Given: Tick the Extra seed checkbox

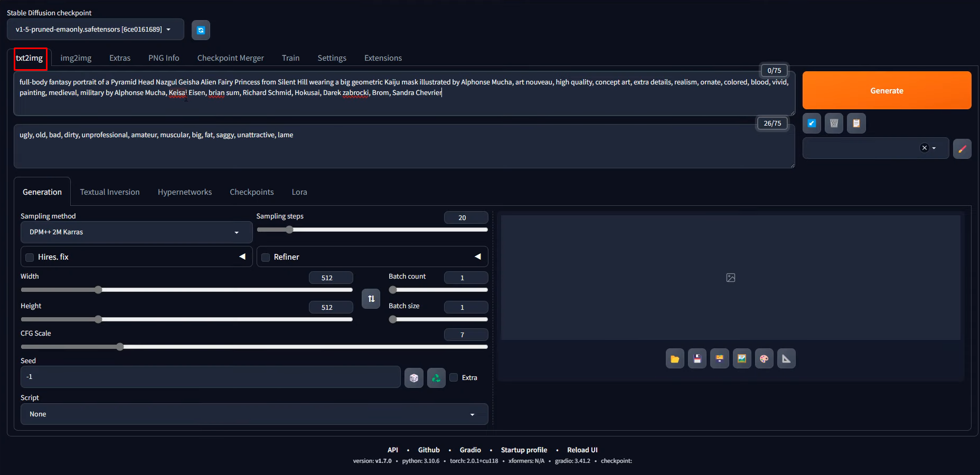Looking at the screenshot, I should 454,377.
